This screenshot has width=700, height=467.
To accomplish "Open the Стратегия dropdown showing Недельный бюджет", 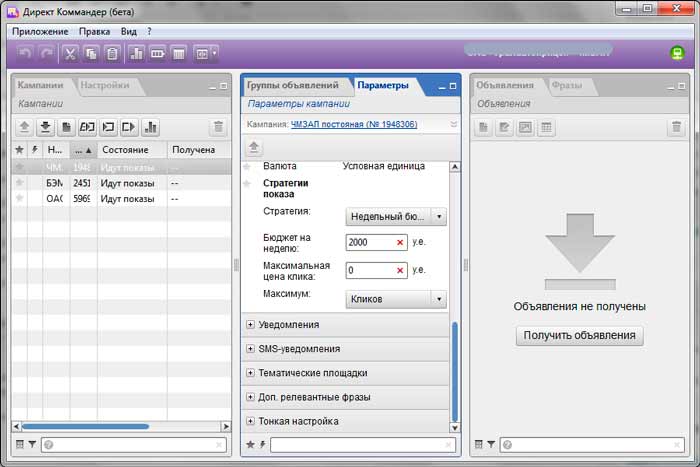I will tap(395, 216).
